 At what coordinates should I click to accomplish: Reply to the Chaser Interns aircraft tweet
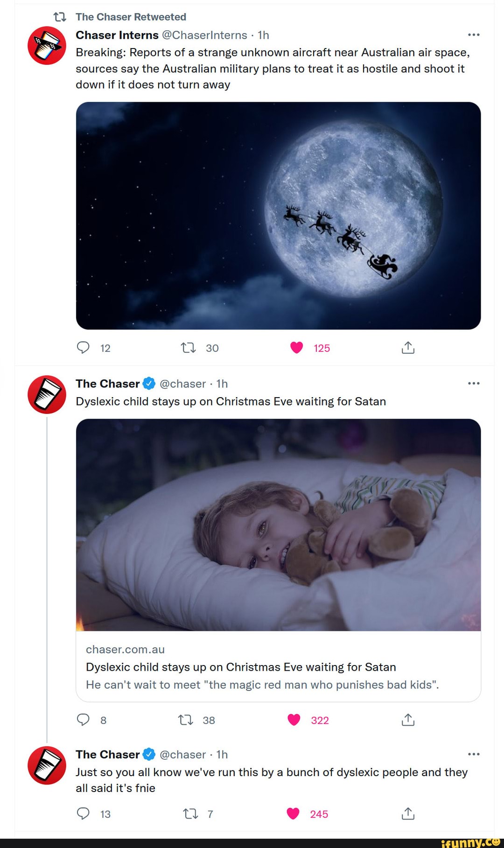[83, 348]
